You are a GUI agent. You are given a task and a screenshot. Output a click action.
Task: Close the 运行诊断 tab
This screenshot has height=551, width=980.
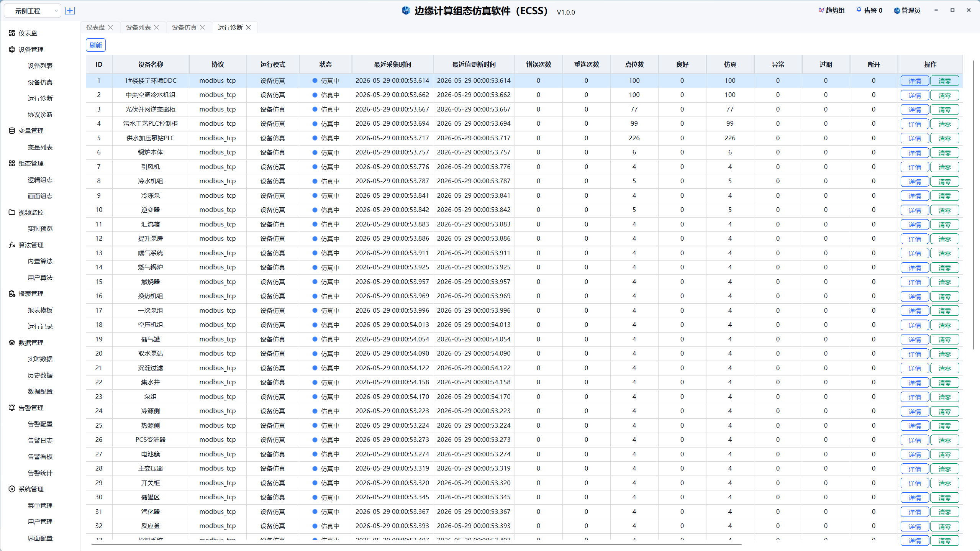[x=248, y=28]
